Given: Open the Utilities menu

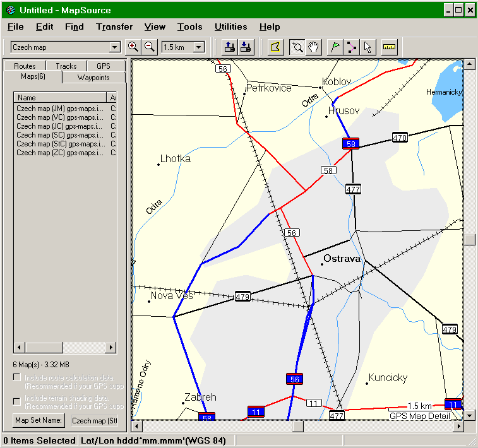Looking at the screenshot, I should point(230,27).
